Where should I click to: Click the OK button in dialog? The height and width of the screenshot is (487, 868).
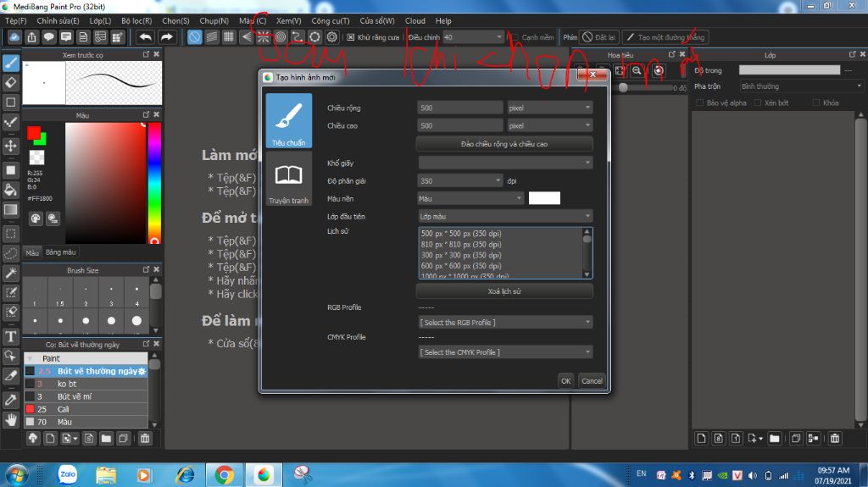coord(565,381)
